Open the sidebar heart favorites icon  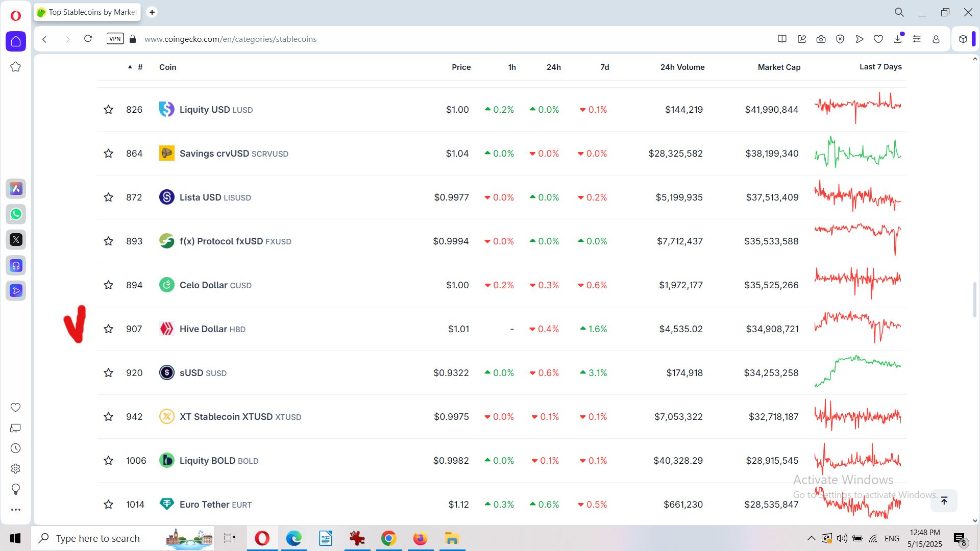[16, 407]
